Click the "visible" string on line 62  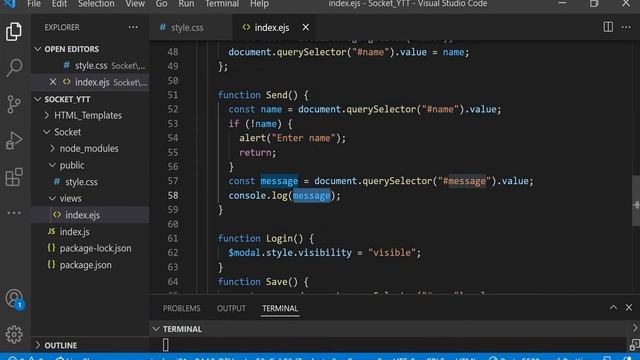(x=392, y=253)
